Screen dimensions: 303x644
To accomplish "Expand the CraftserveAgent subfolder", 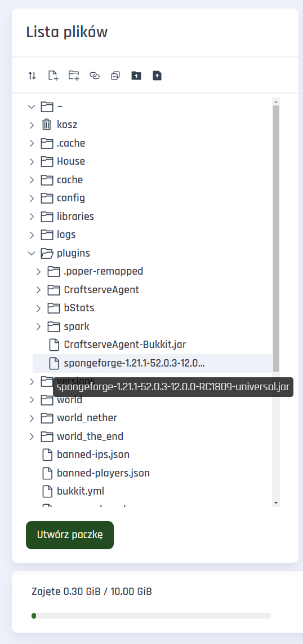I will click(x=38, y=290).
